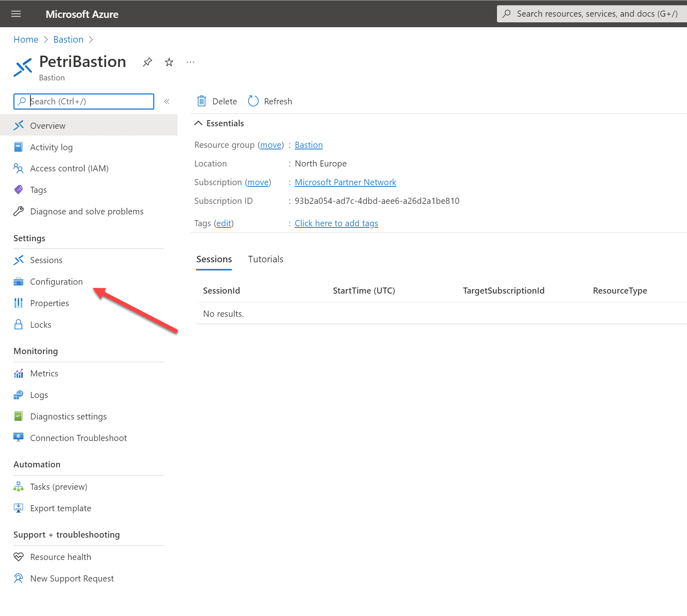Collapse the sidebar with the chevrons
This screenshot has height=616, width=687.
(x=166, y=102)
